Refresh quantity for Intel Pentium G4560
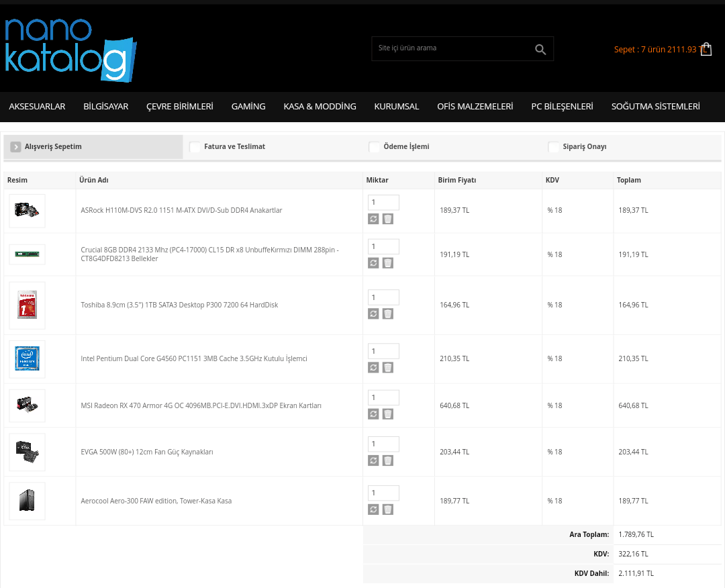Image resolution: width=725 pixels, height=588 pixels. [x=373, y=368]
